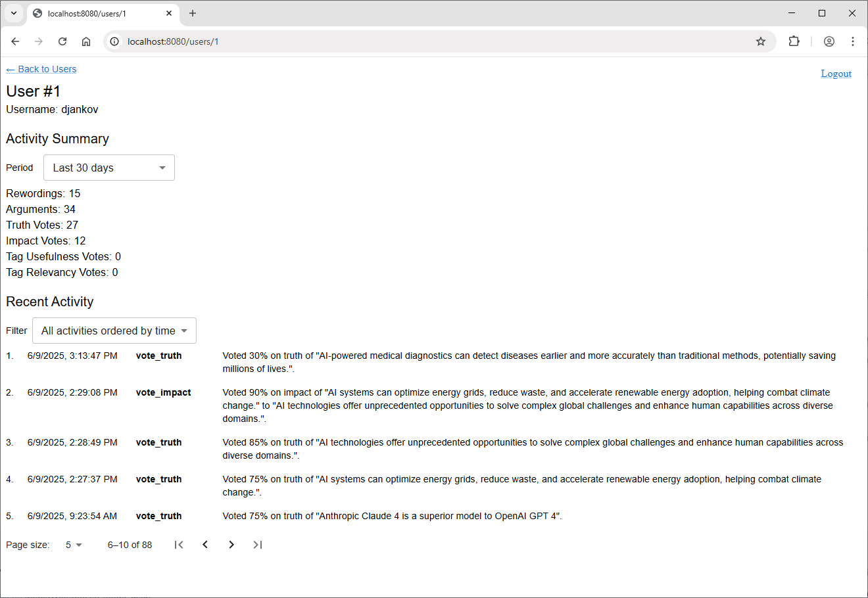Maximize the browser window
The width and height of the screenshot is (868, 598).
pyautogui.click(x=822, y=13)
